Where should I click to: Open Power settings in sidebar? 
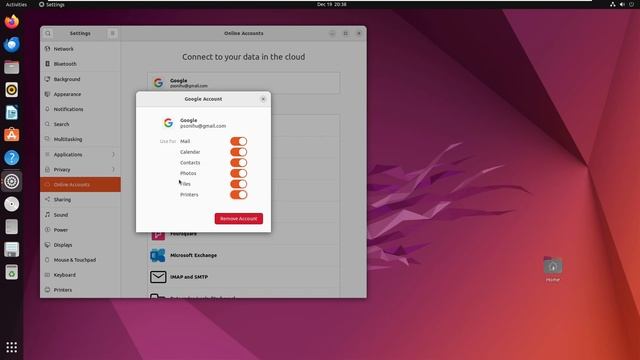pos(80,230)
